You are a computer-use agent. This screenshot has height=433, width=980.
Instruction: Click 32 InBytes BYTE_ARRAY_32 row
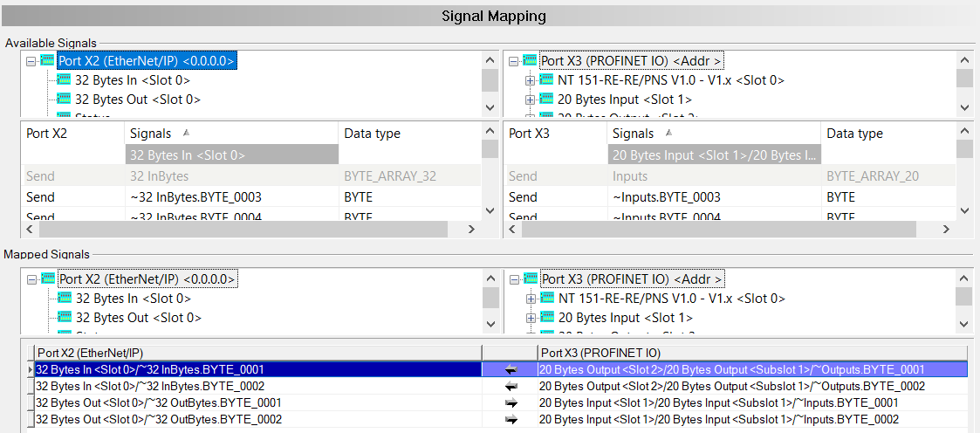[251, 176]
